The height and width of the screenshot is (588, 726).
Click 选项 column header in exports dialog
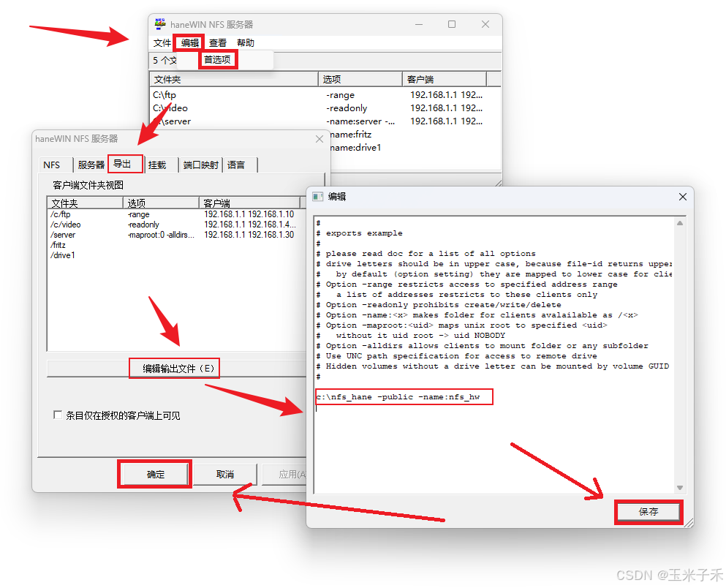pyautogui.click(x=161, y=203)
